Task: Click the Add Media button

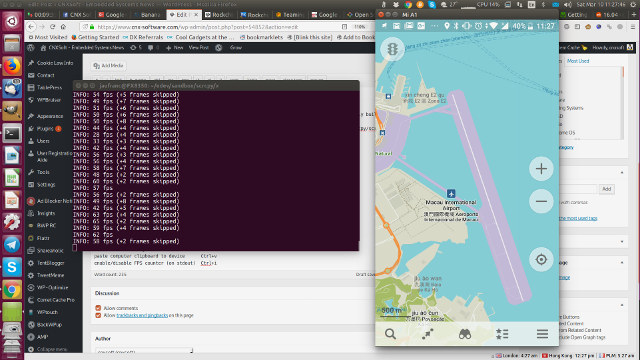Action: tap(109, 65)
